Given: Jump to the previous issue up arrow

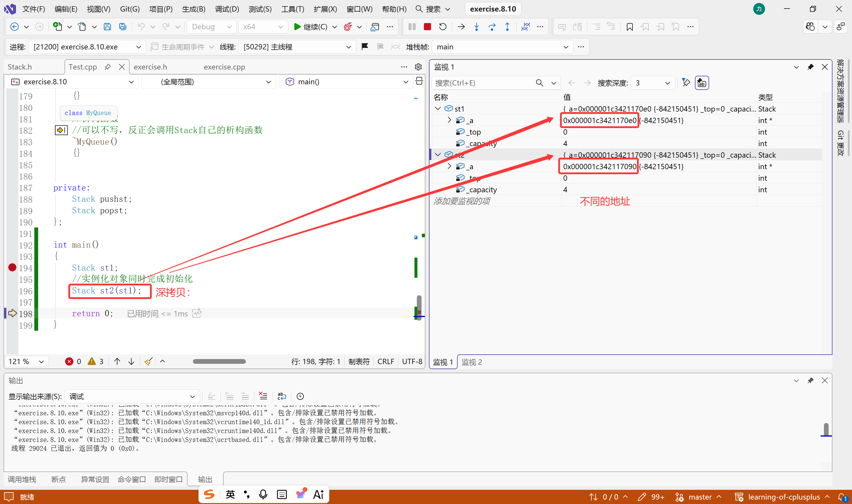Looking at the screenshot, I should point(117,361).
